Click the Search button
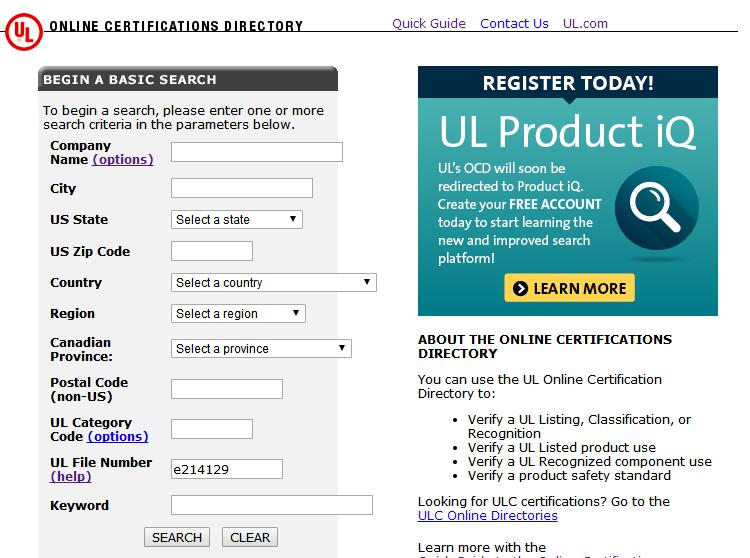The width and height of the screenshot is (750, 558). point(177,537)
